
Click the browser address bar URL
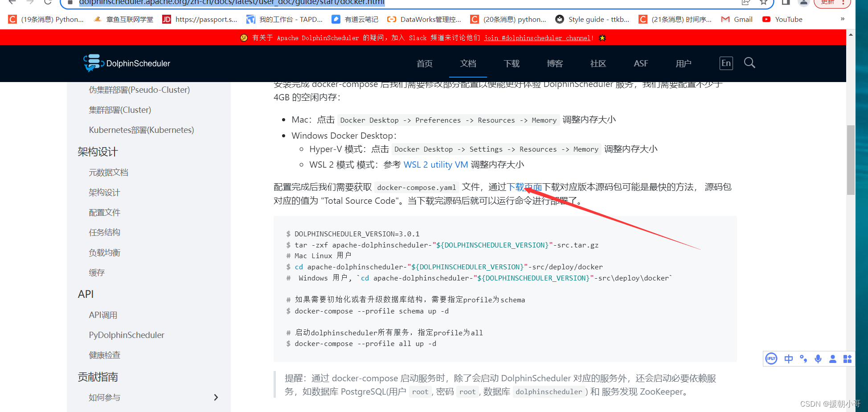(x=232, y=2)
